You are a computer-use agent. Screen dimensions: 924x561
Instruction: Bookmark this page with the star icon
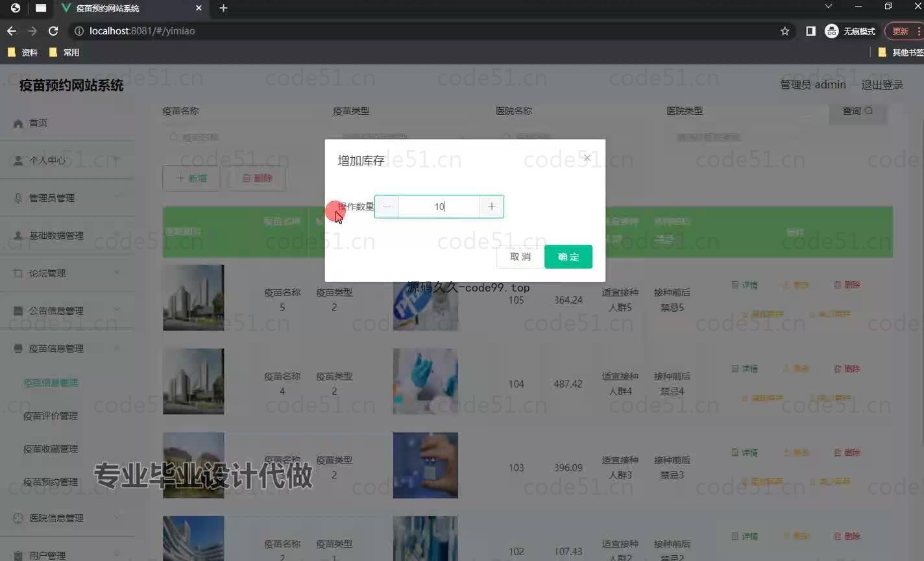pyautogui.click(x=784, y=31)
